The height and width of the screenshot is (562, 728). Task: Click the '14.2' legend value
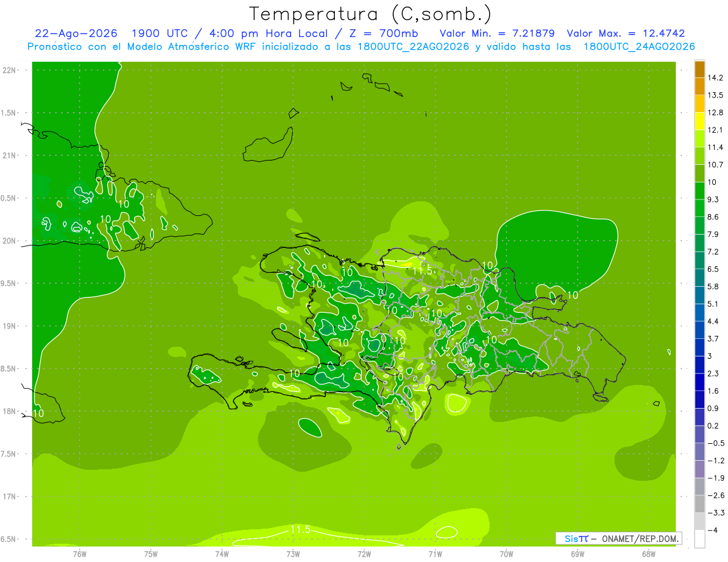click(715, 78)
